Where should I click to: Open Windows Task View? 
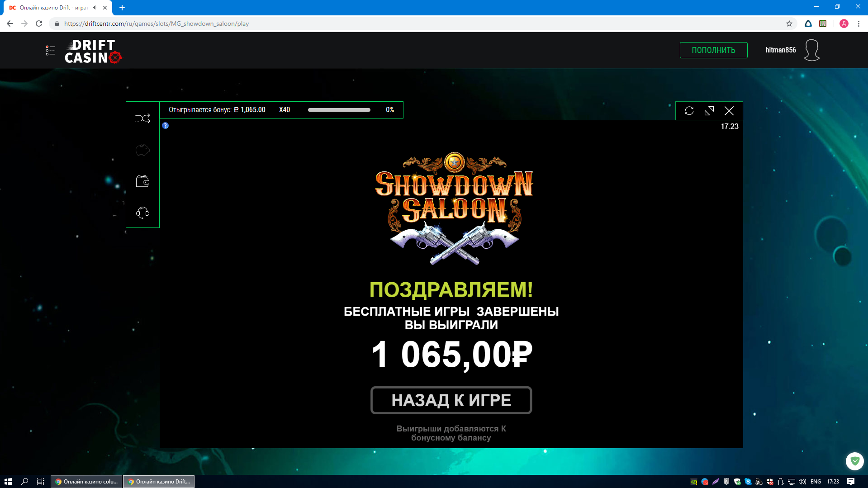pos(41,482)
